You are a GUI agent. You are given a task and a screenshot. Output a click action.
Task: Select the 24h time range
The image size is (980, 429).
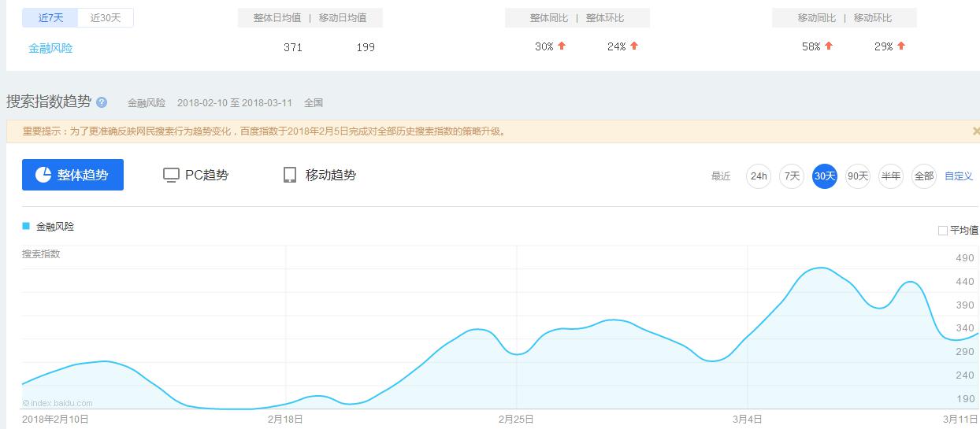(758, 176)
